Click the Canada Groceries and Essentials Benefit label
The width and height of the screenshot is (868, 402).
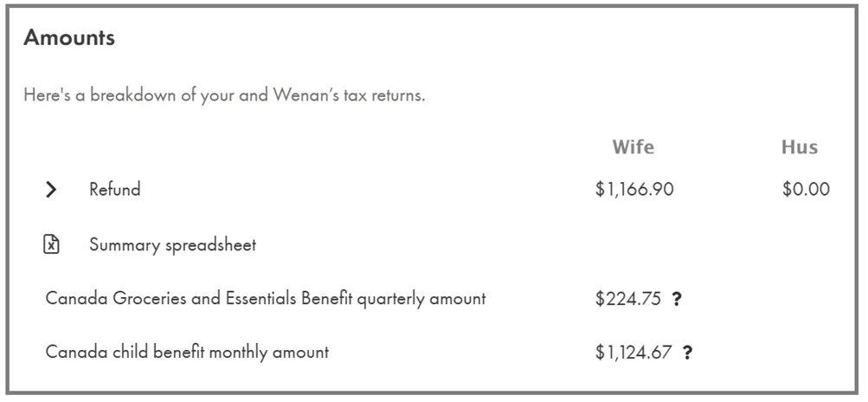[265, 300]
